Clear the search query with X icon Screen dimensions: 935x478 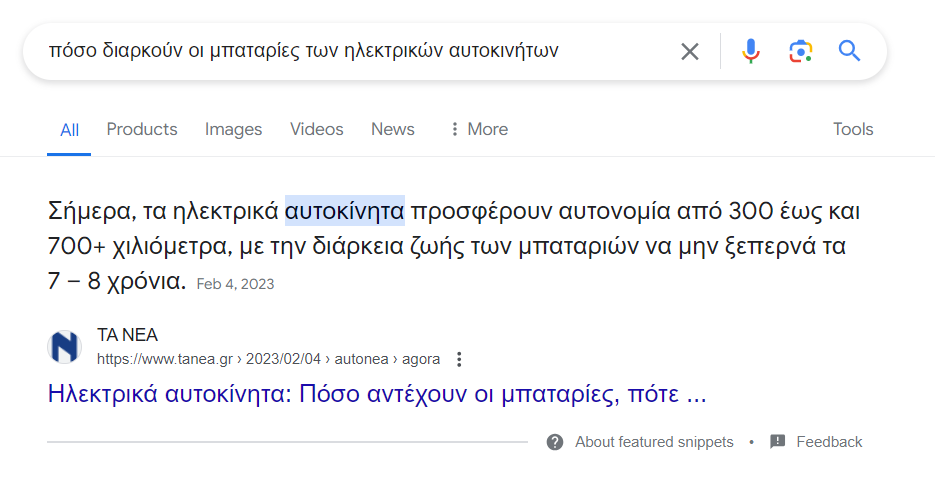pos(690,51)
